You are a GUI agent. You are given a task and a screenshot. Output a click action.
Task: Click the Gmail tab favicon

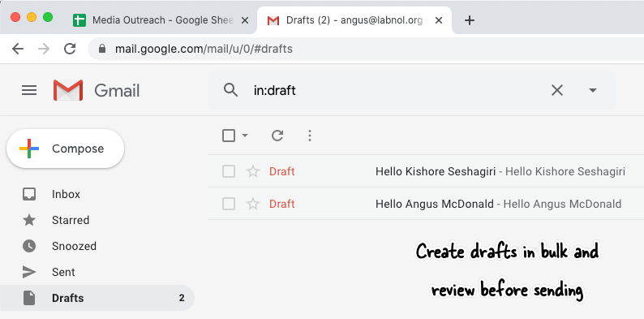tap(273, 20)
